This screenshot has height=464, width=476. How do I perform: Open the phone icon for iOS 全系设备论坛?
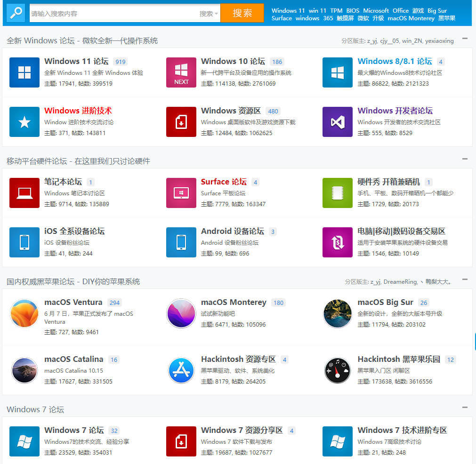(24, 242)
